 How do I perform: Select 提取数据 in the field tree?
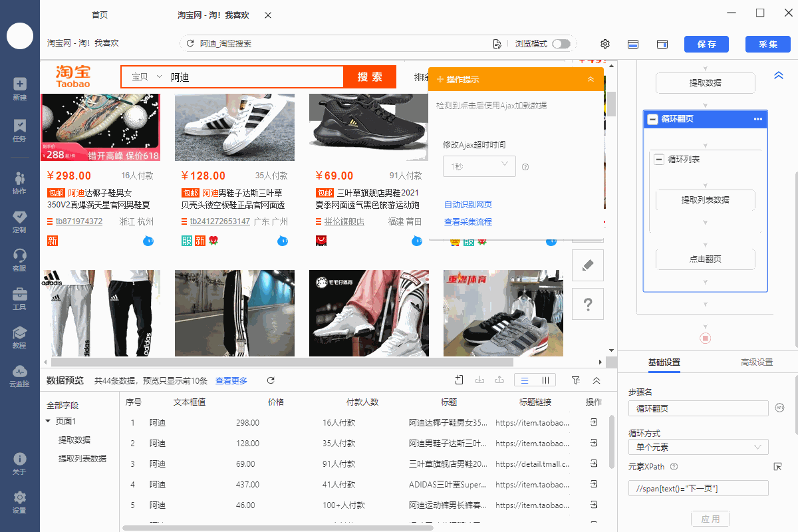[74, 440]
